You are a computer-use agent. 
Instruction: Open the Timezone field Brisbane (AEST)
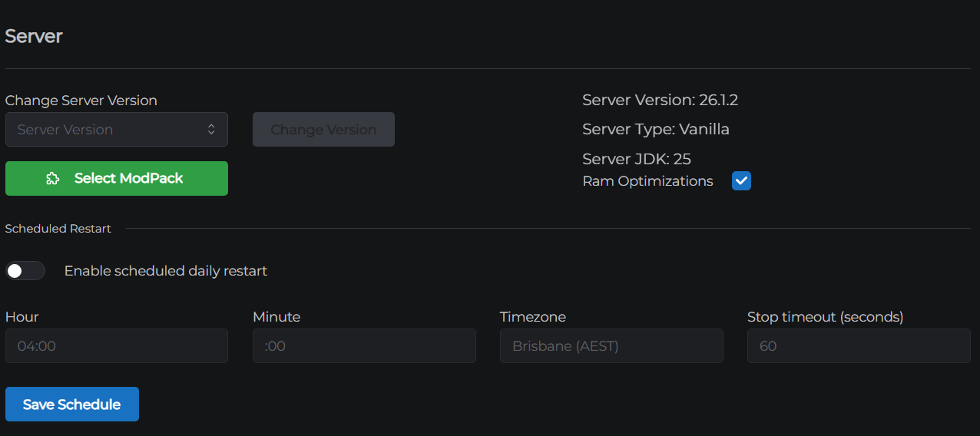point(611,346)
